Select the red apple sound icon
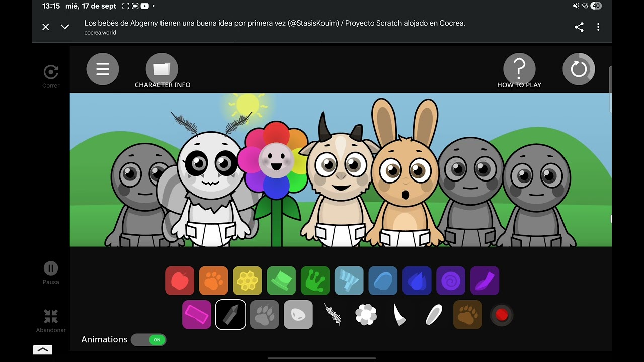Screen dimensions: 644x362 tap(180, 281)
